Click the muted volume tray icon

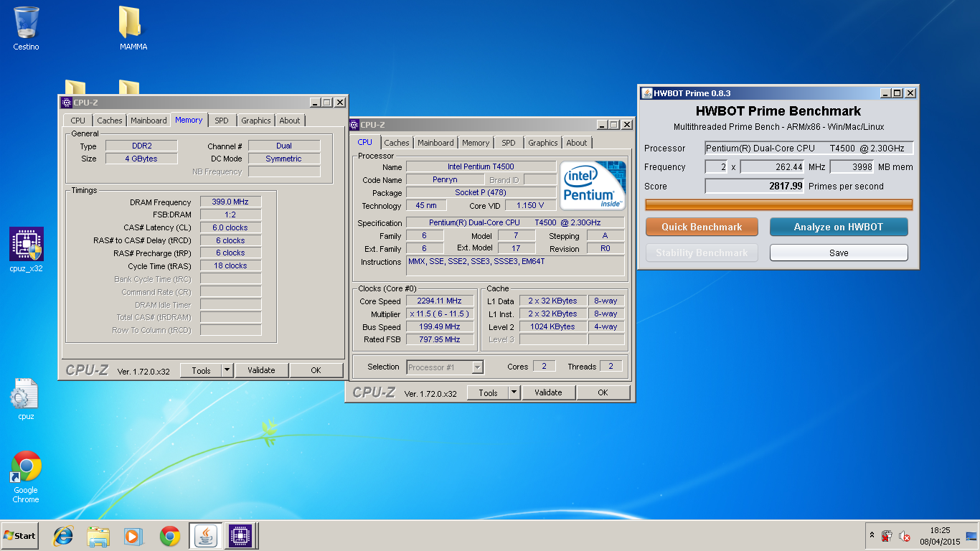(x=905, y=536)
